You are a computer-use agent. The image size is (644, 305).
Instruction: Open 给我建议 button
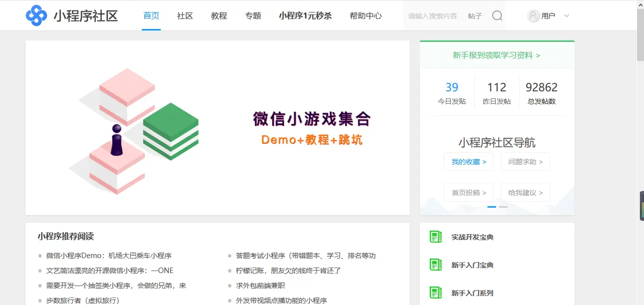[x=525, y=193]
